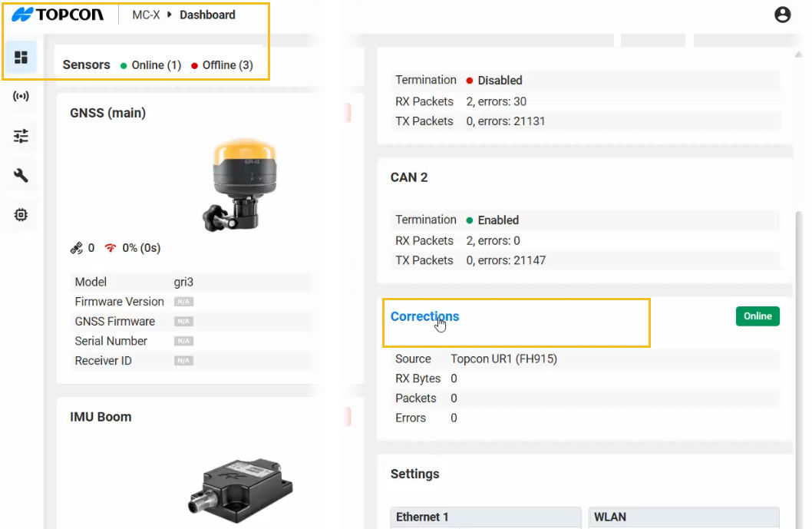
Task: Click the breadcrumb arrow between MC-X and Dashboard
Action: tap(170, 15)
